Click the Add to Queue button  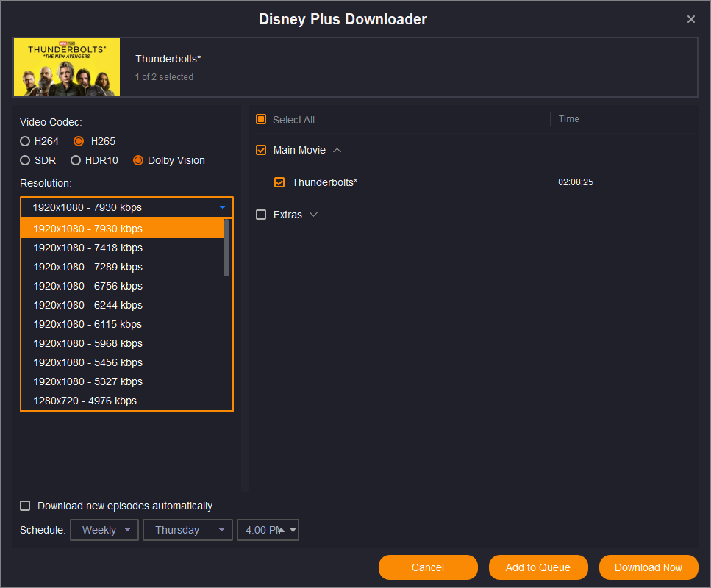(538, 567)
